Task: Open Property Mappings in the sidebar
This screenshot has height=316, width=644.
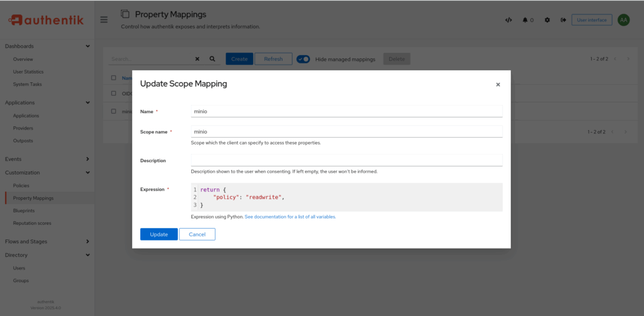Action: point(33,198)
